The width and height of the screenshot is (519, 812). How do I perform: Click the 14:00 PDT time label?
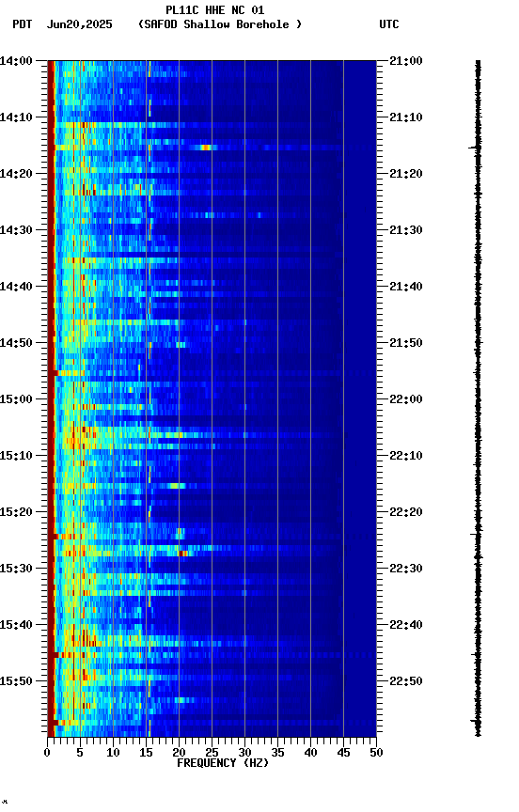(16, 61)
